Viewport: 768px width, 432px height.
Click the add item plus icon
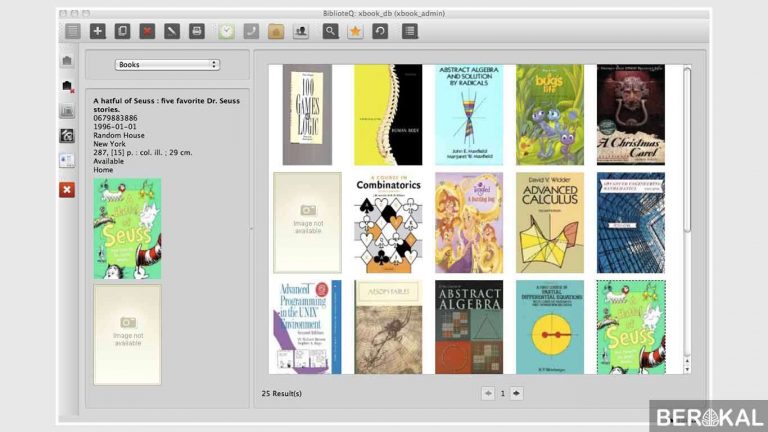98,31
